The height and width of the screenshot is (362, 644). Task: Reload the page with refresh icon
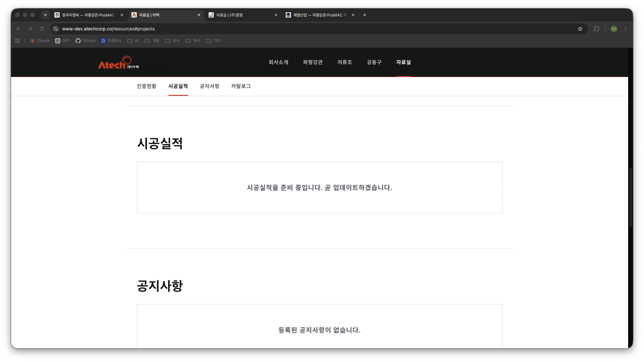pyautogui.click(x=42, y=29)
